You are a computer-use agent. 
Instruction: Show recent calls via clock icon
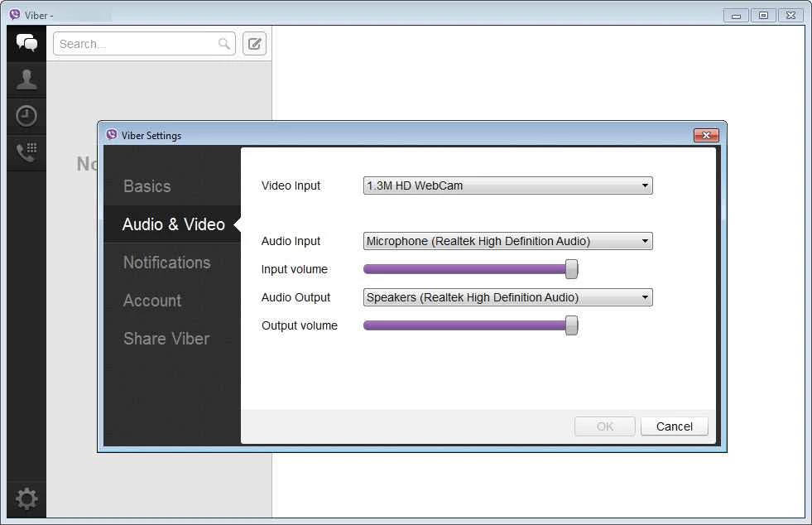tap(26, 116)
